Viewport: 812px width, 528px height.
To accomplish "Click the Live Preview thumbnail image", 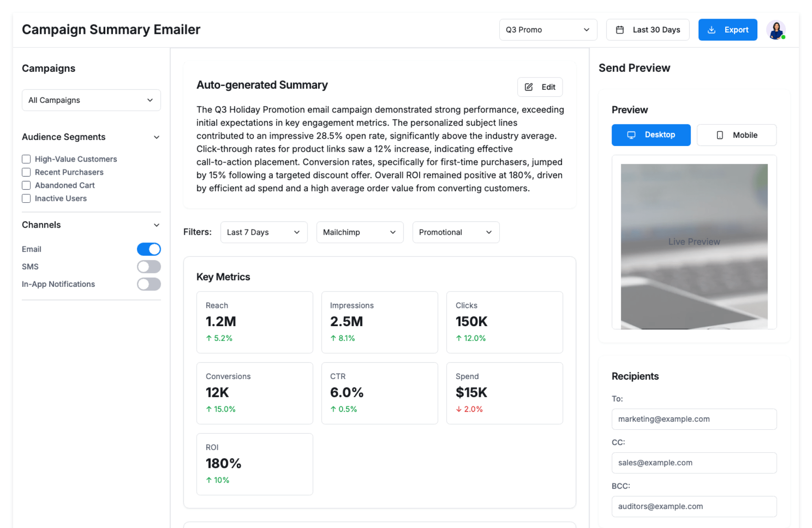I will point(694,246).
